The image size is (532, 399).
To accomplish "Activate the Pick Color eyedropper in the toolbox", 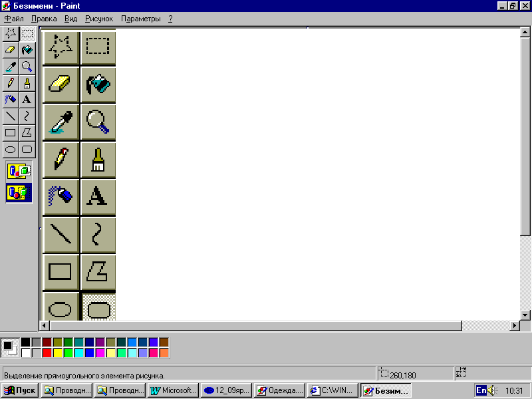I will pos(11,66).
